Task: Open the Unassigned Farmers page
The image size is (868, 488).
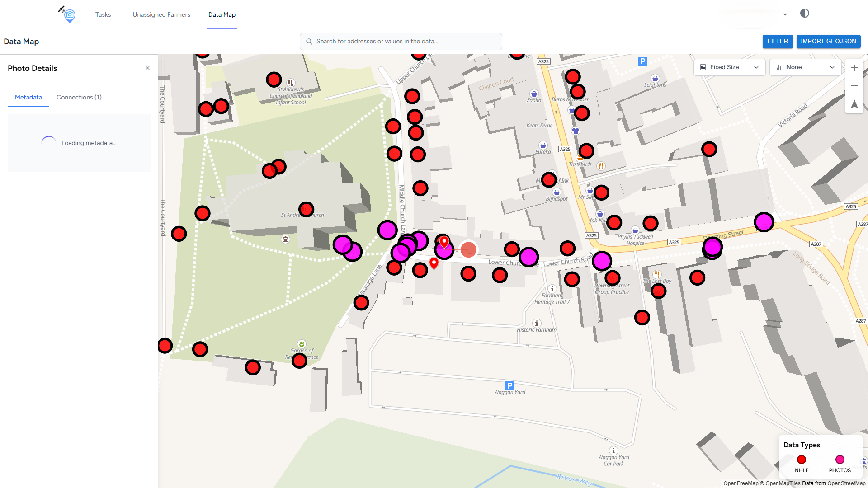Action: pyautogui.click(x=161, y=14)
